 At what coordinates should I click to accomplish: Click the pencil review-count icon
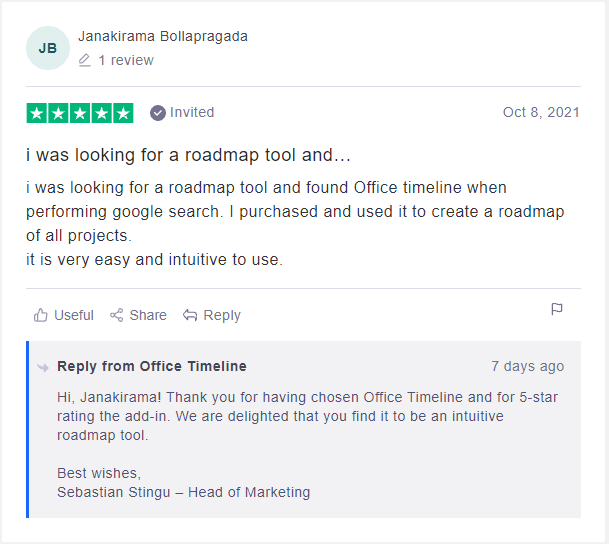(x=85, y=60)
